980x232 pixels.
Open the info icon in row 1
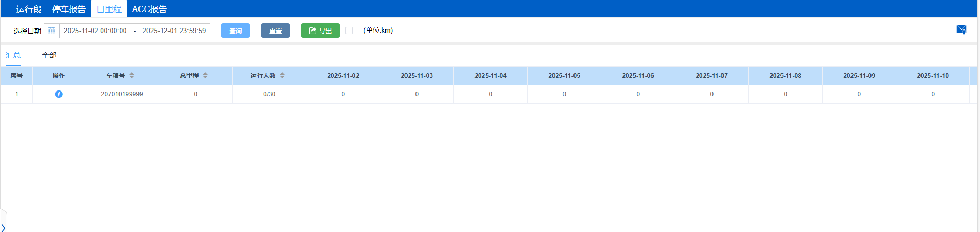coord(58,94)
